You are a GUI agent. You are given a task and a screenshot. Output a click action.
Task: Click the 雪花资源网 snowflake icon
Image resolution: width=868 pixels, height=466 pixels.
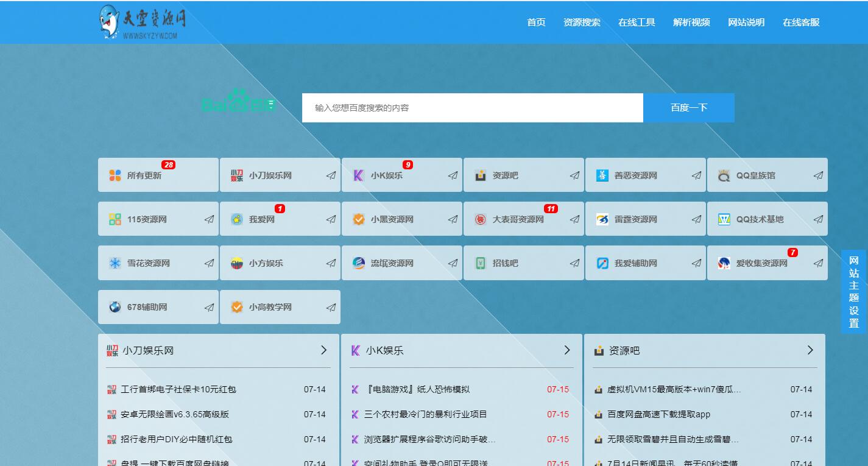(115, 263)
